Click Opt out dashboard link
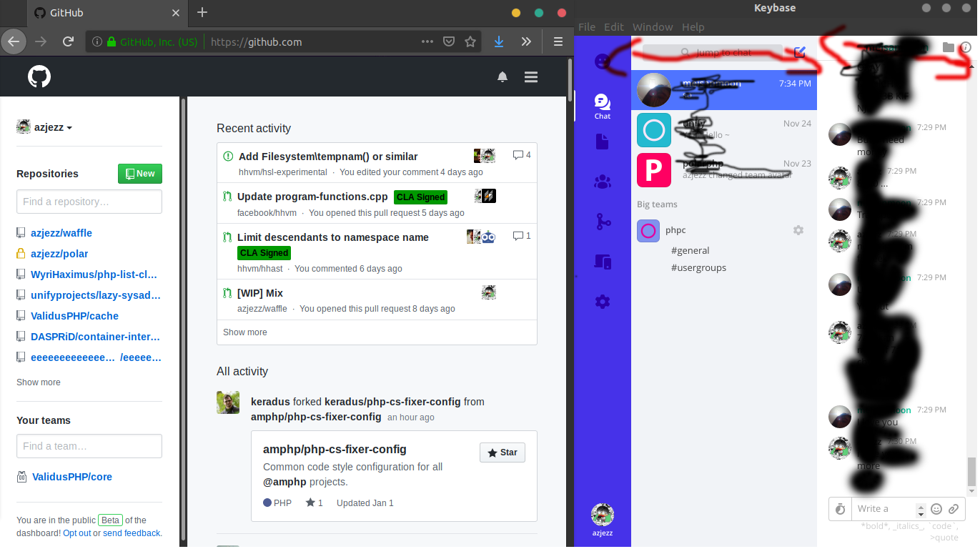The height and width of the screenshot is (549, 980). pyautogui.click(x=76, y=533)
